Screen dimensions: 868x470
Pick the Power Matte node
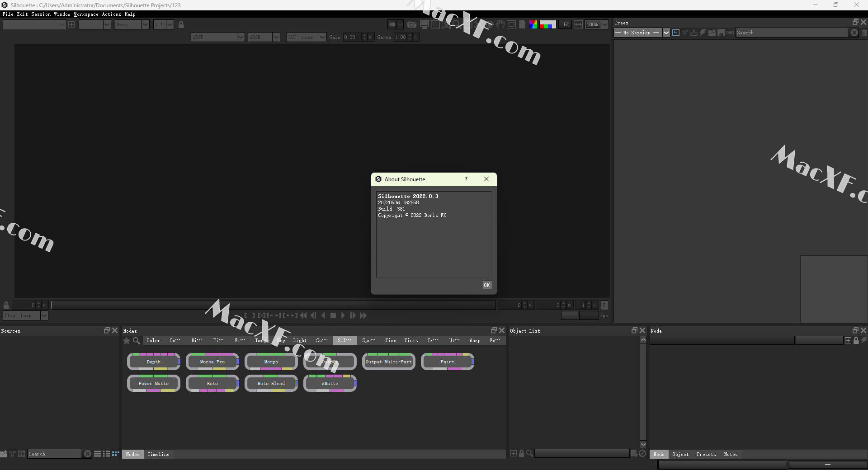tap(153, 383)
